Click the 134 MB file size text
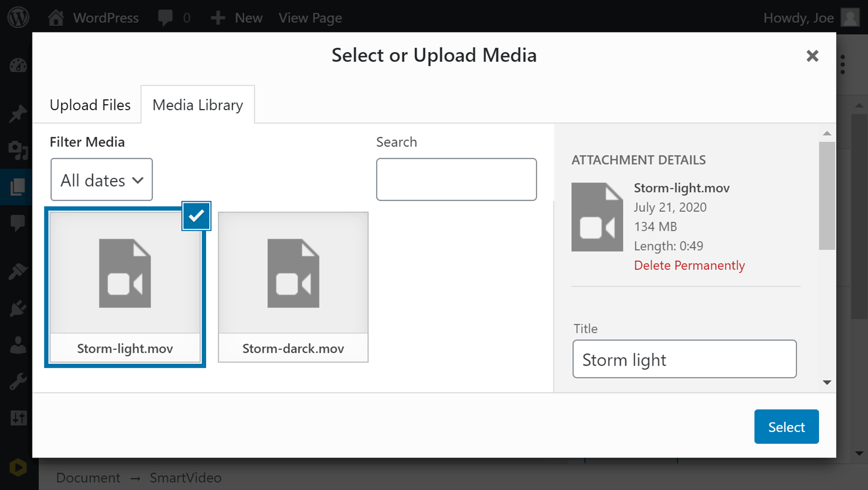The width and height of the screenshot is (868, 490). tap(655, 227)
